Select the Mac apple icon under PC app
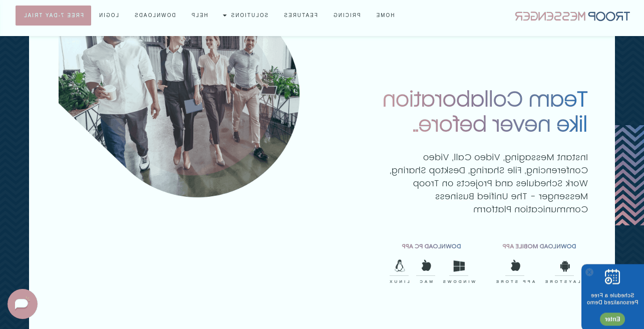The height and width of the screenshot is (329, 644). click(426, 265)
